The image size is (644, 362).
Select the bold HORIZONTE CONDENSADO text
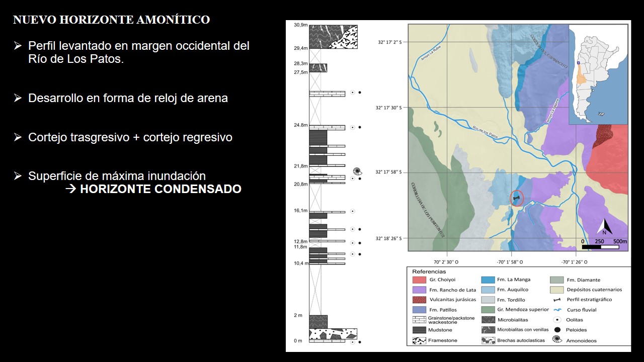[x=160, y=190]
